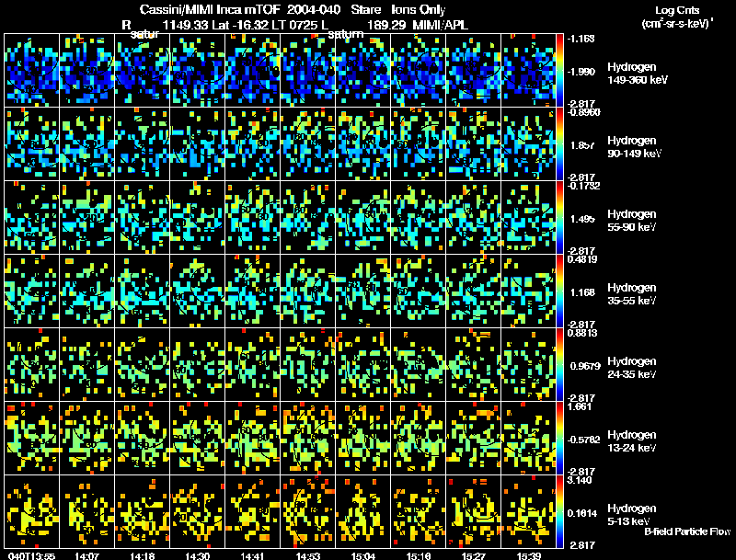The height and width of the screenshot is (560, 736).
Task: Click the '0.9679' color scale value
Action: click(x=585, y=366)
